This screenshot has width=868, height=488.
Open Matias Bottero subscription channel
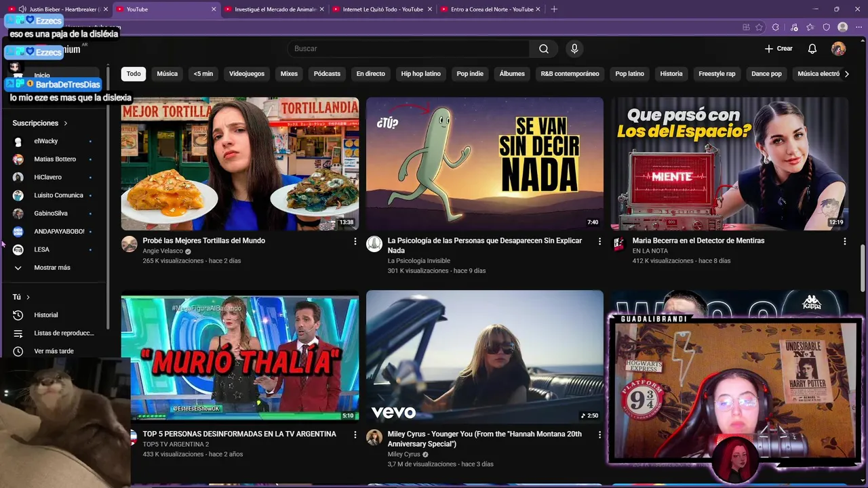tap(54, 159)
